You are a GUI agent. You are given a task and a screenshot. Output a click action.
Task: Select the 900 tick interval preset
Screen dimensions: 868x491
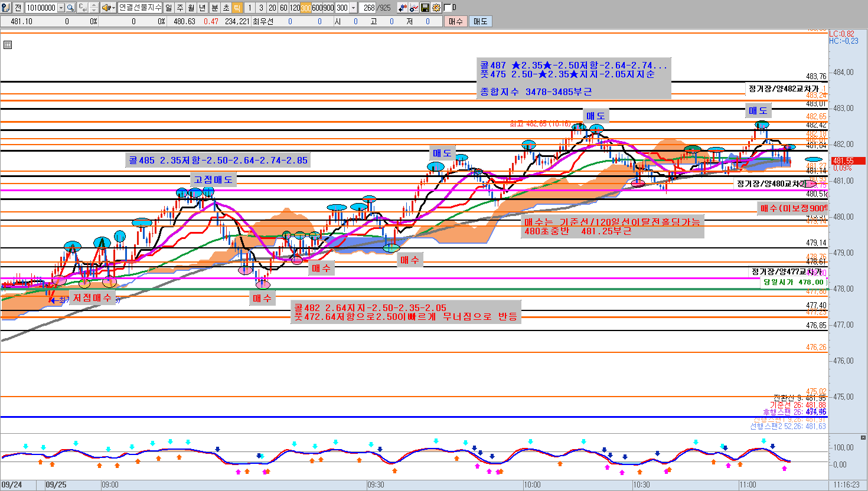pyautogui.click(x=328, y=8)
